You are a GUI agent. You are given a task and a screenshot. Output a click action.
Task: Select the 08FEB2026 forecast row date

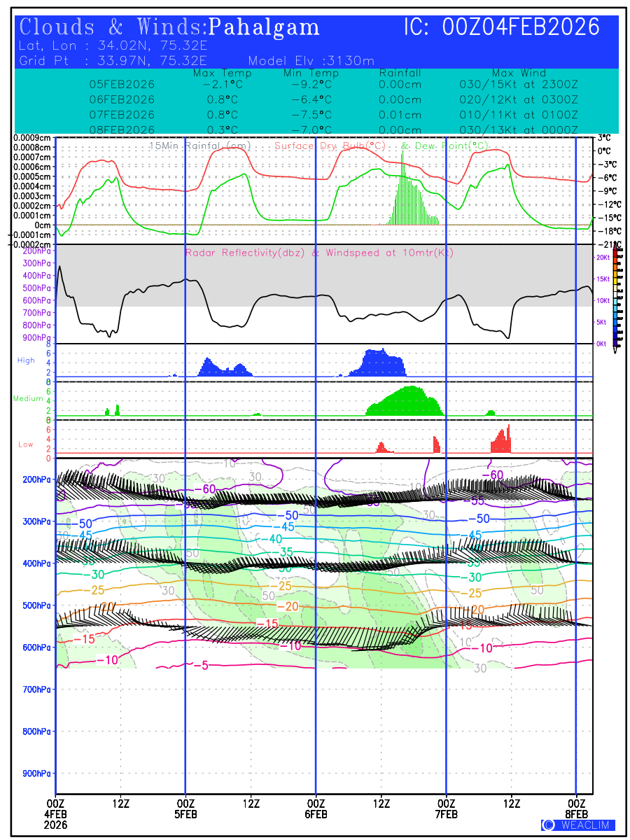(122, 130)
